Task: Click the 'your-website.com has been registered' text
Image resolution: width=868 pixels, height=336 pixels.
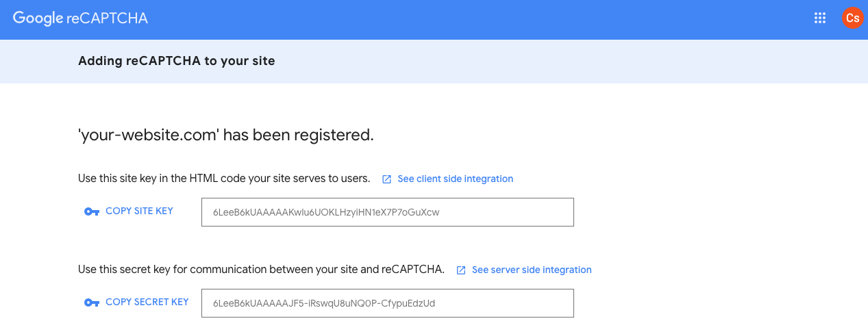Action: click(x=226, y=135)
